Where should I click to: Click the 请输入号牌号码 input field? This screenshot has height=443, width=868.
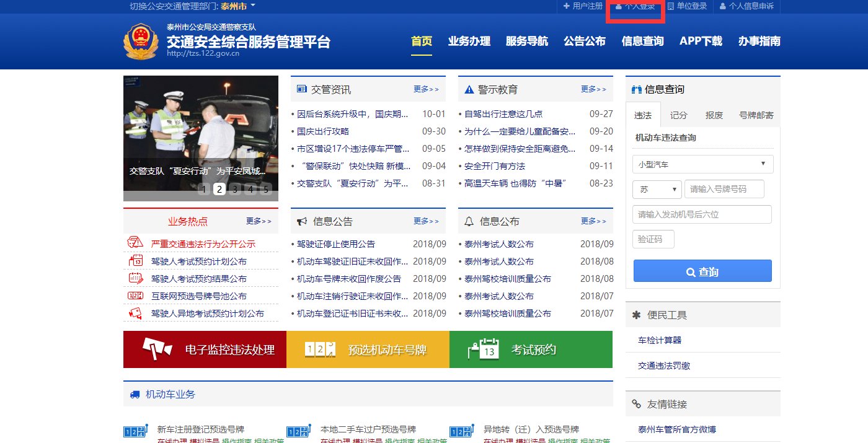(724, 189)
